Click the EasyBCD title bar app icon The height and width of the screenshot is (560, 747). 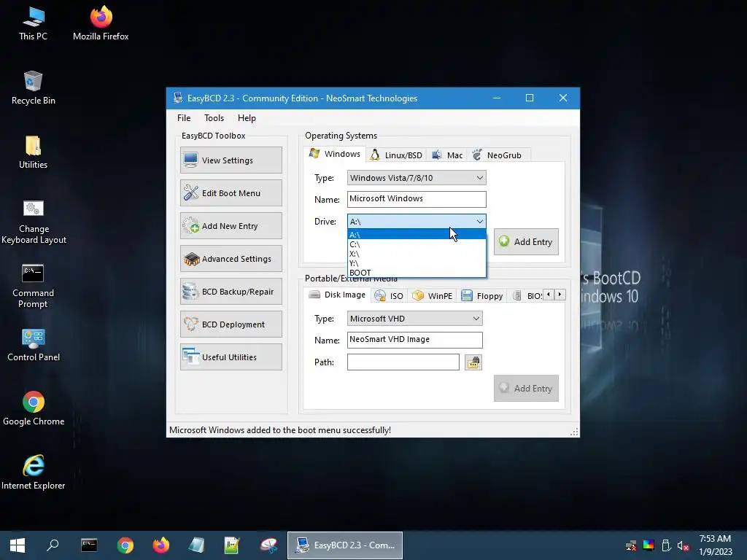178,98
